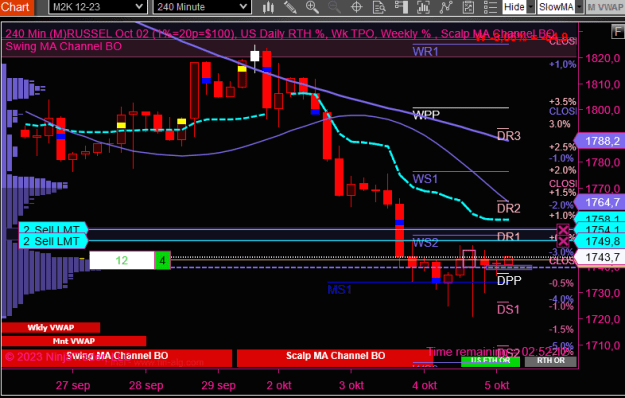Click the position box showing 12

click(x=122, y=260)
